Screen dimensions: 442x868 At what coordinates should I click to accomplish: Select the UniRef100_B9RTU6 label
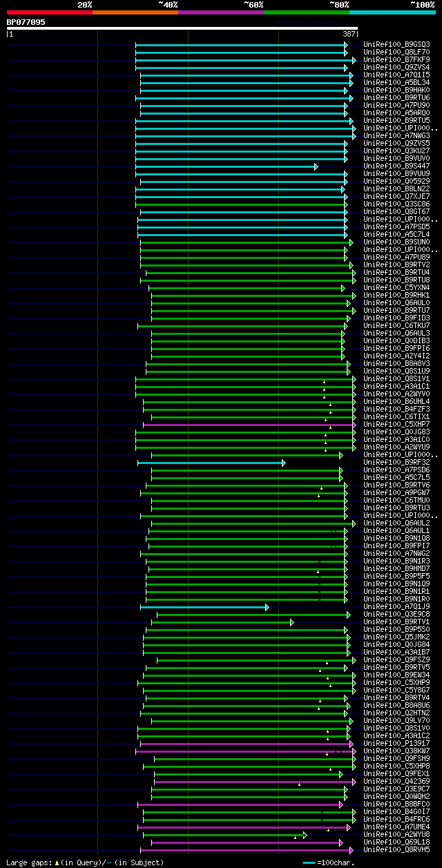396,97
